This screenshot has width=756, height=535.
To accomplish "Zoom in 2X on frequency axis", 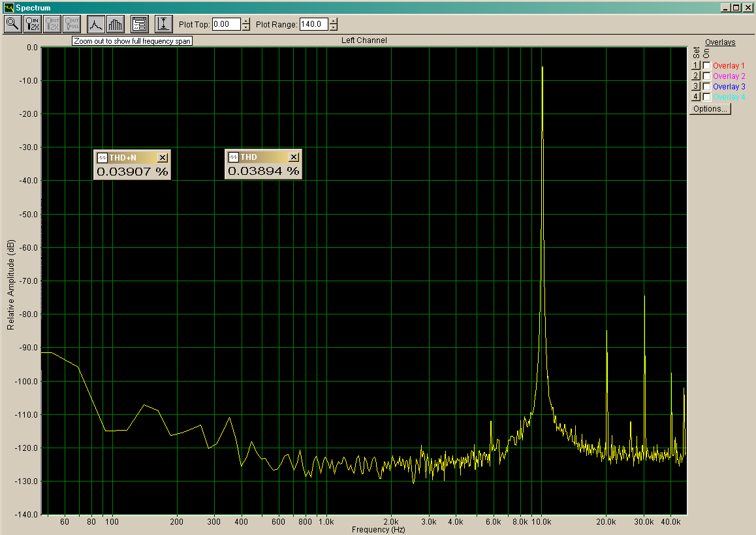I will [x=32, y=24].
